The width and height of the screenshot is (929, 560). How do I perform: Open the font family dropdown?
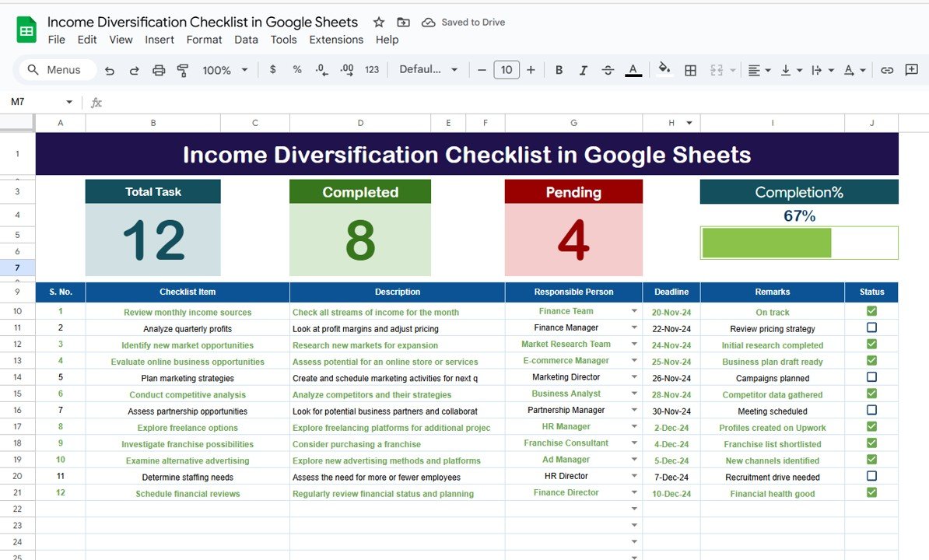click(x=429, y=69)
